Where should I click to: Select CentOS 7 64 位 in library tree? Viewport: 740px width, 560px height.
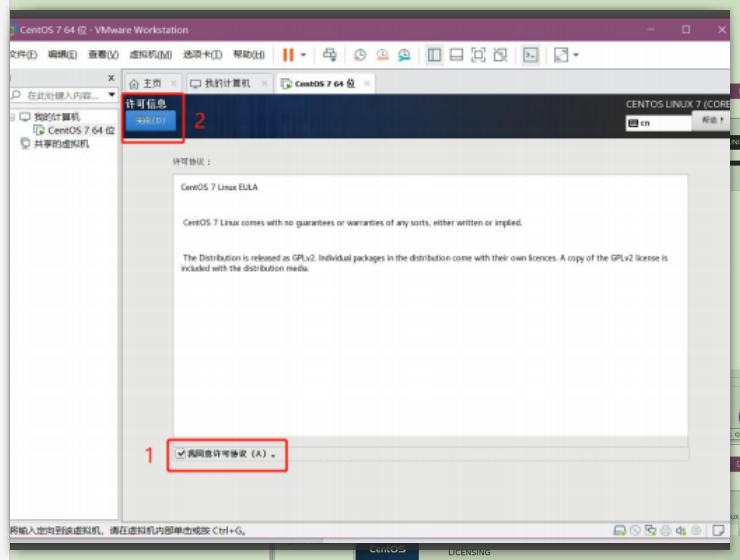tap(75, 130)
